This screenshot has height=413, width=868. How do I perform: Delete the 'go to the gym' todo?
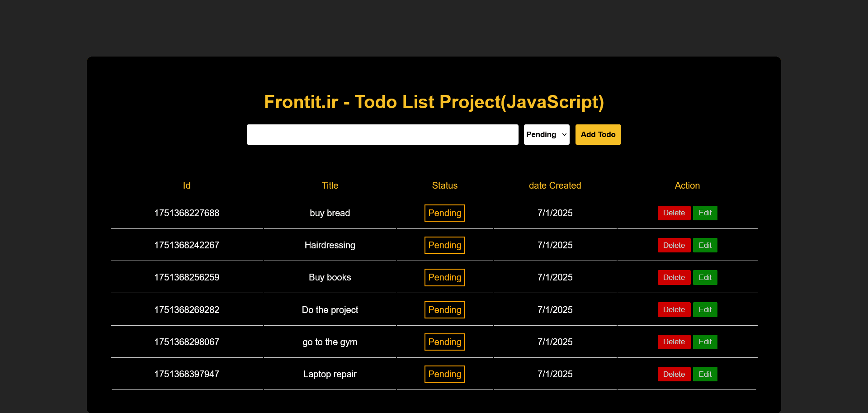point(674,342)
